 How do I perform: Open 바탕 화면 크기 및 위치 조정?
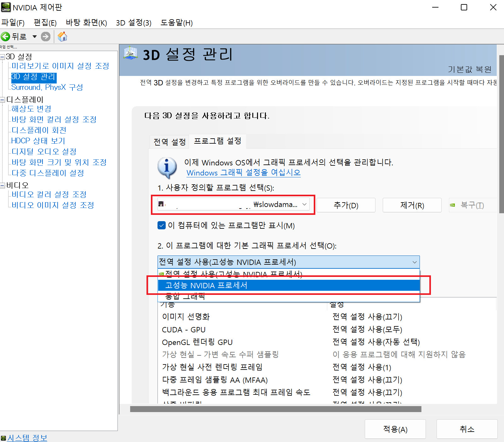(59, 162)
